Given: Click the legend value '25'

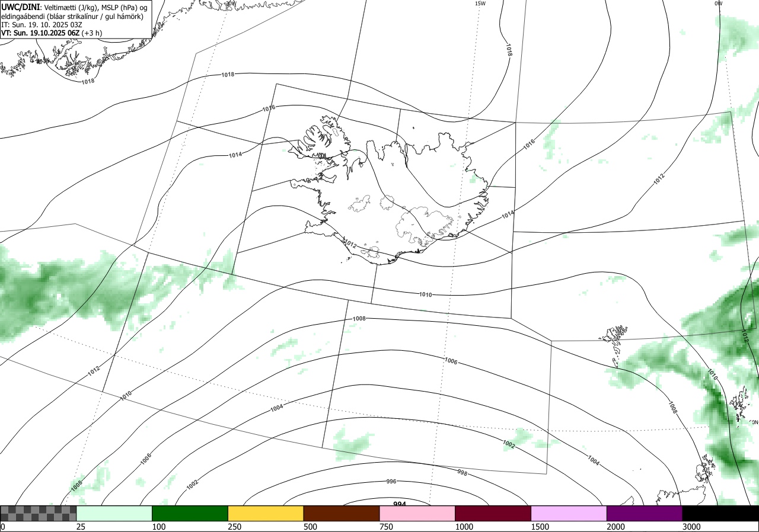Looking at the screenshot, I should 81,527.
